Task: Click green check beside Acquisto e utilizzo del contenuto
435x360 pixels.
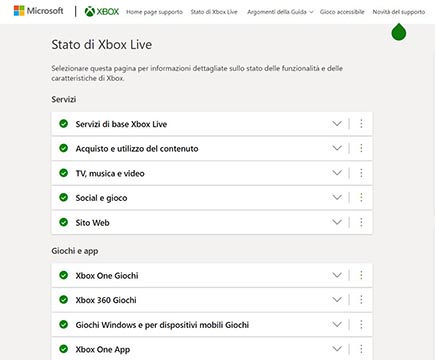Action: (x=63, y=148)
